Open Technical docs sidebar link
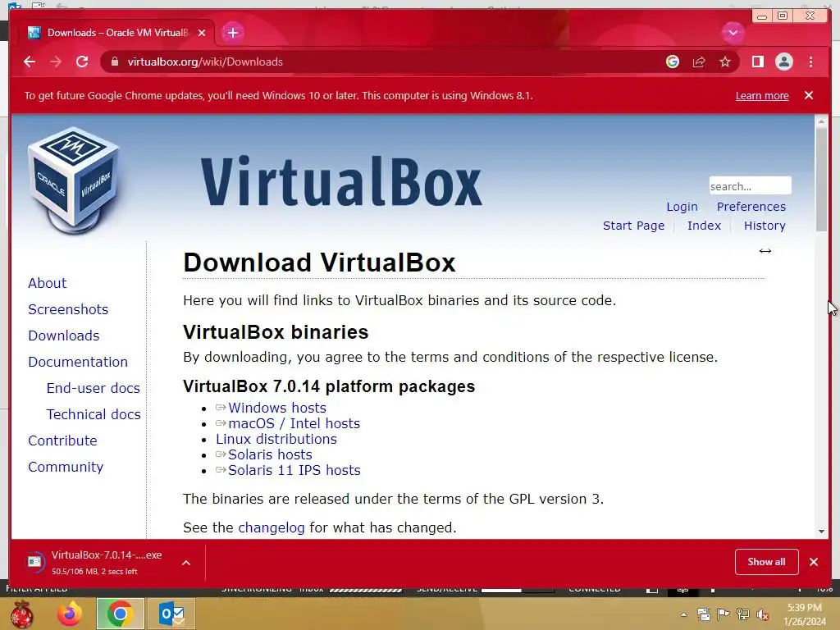840x630 pixels. coord(94,414)
